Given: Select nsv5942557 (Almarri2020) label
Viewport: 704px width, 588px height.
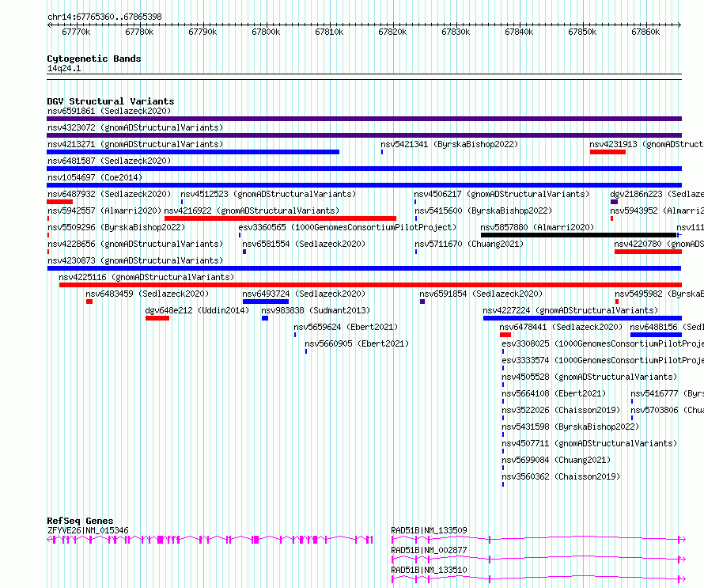Looking at the screenshot, I should point(104,211).
